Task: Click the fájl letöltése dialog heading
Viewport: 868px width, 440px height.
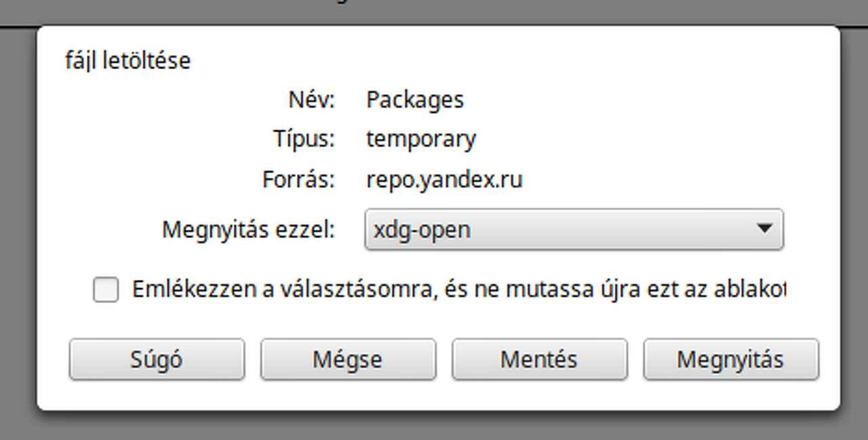Action: 127,61
